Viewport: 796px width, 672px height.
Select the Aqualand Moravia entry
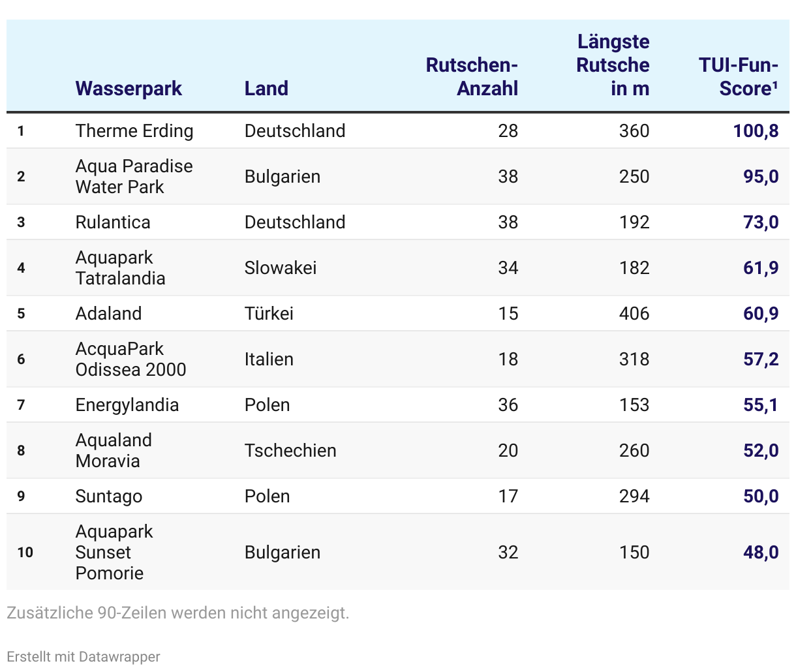pyautogui.click(x=114, y=450)
